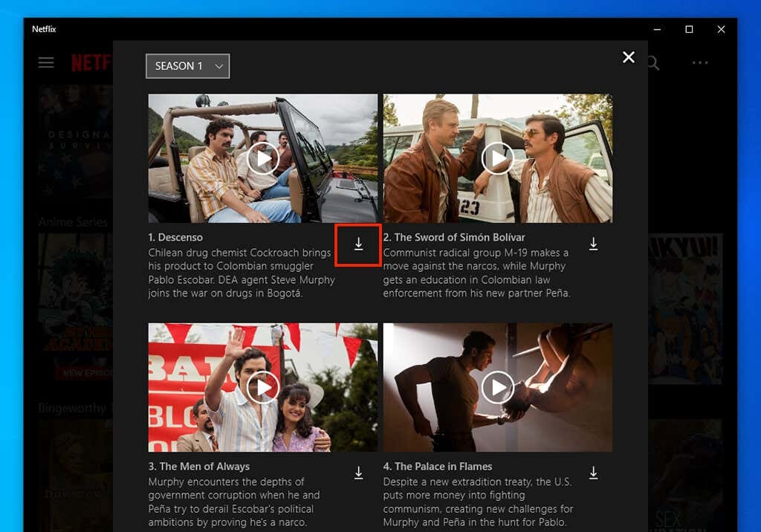Open the more options ellipsis menu
Viewport: 761px width, 532px height.
tap(699, 62)
